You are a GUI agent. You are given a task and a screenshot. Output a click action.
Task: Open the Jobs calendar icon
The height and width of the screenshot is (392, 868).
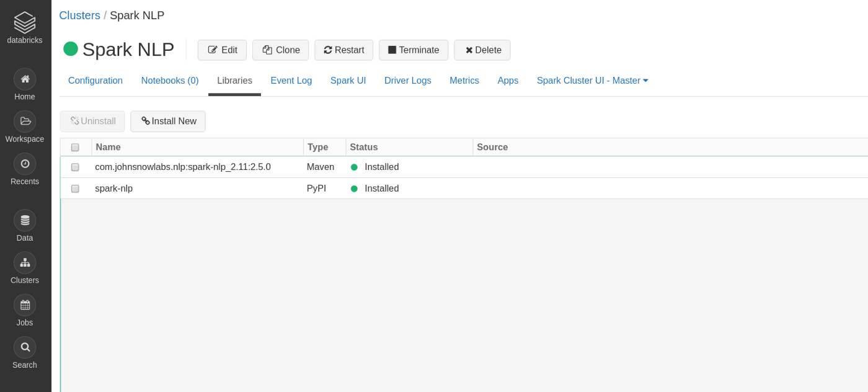[25, 305]
